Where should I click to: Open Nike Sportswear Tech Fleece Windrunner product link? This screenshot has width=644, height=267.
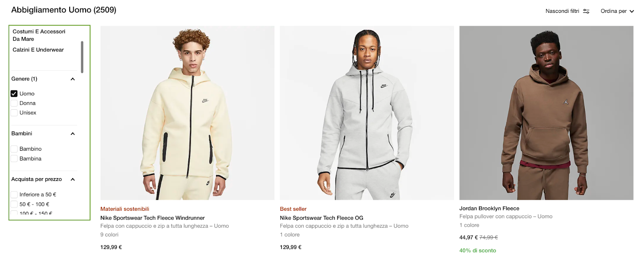tap(153, 218)
